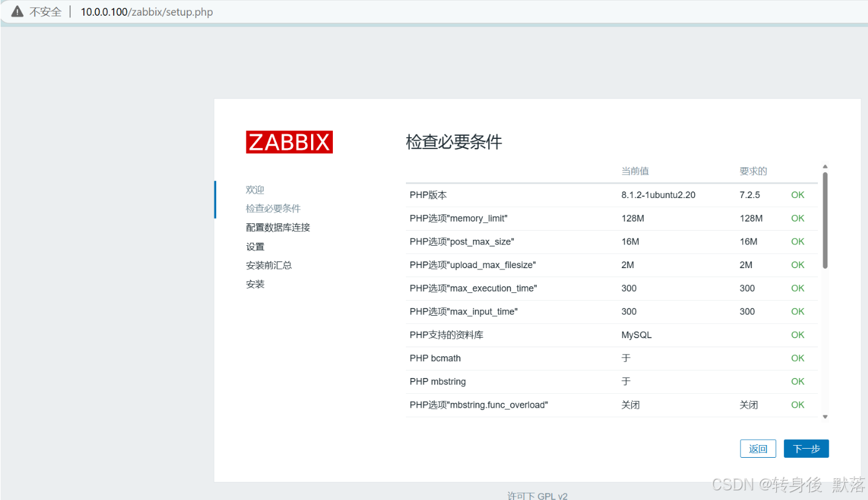The image size is (868, 500).
Task: Click the ZABBIX logo
Action: (289, 142)
